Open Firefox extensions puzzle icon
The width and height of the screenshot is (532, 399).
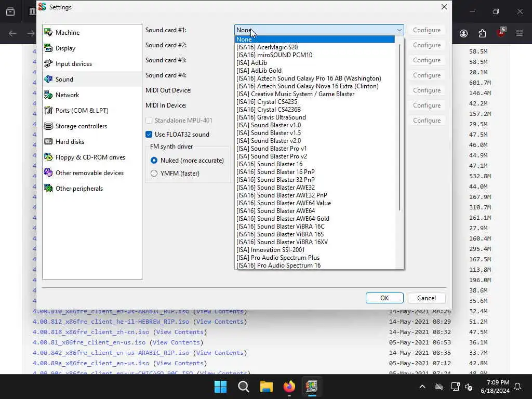pos(482,33)
